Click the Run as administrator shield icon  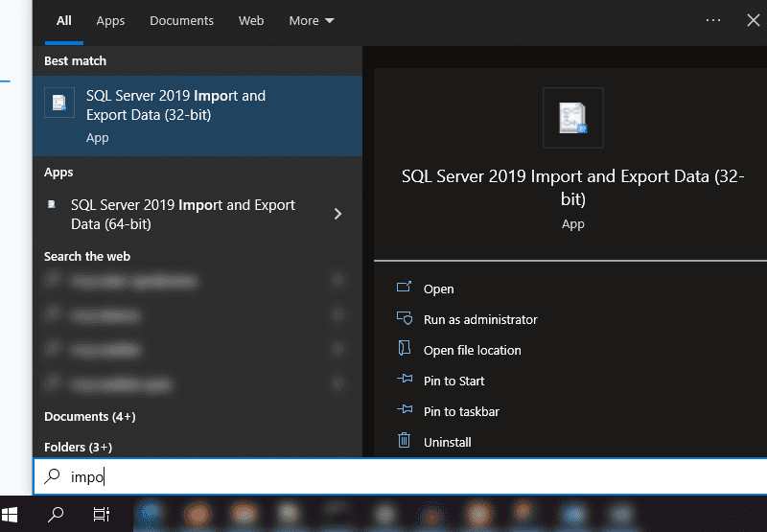(x=405, y=318)
